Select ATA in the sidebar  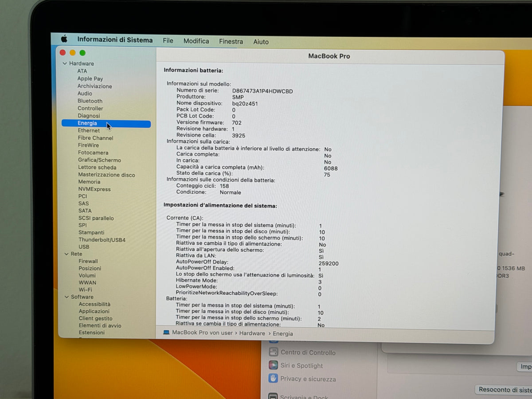point(82,71)
